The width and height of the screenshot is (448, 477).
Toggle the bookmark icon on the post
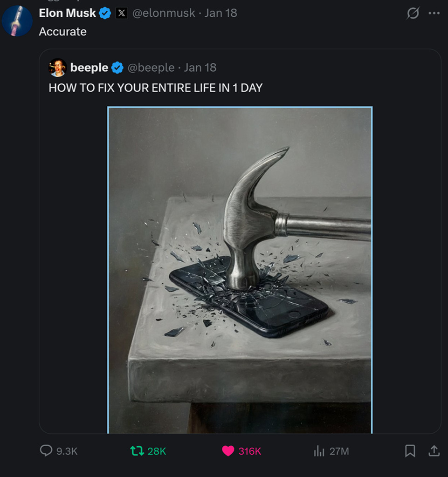(410, 450)
